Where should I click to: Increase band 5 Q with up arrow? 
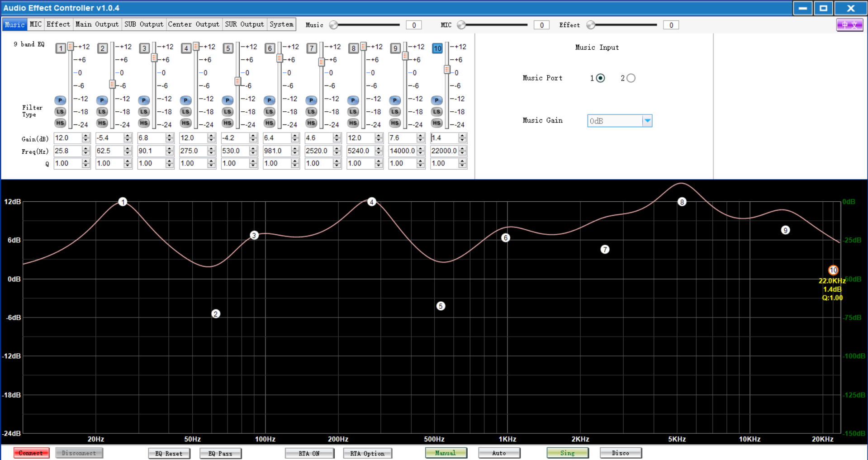[x=253, y=161]
